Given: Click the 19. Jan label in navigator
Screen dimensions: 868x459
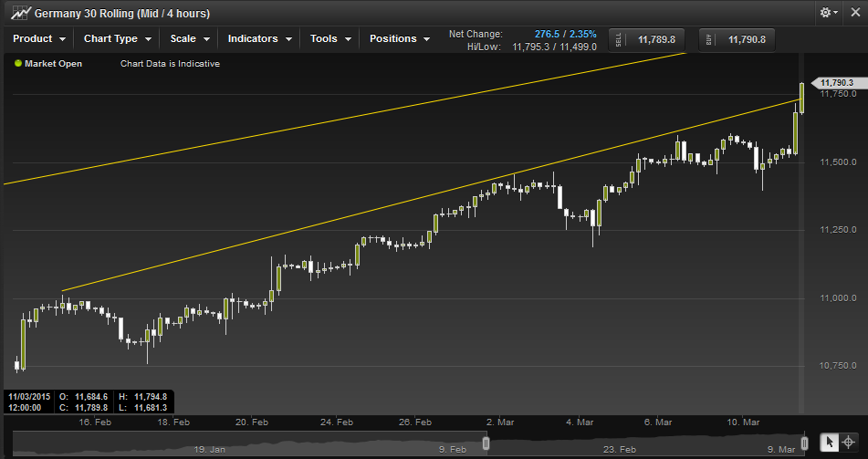Looking at the screenshot, I should 210,449.
